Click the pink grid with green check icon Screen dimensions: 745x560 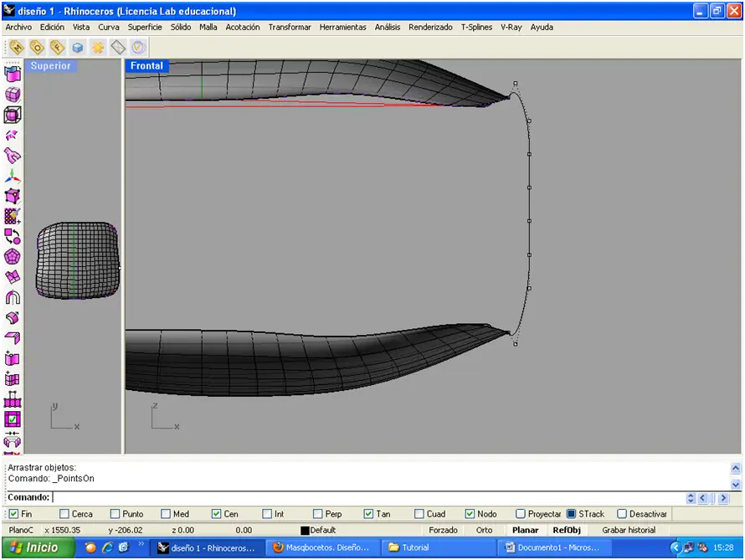13,419
